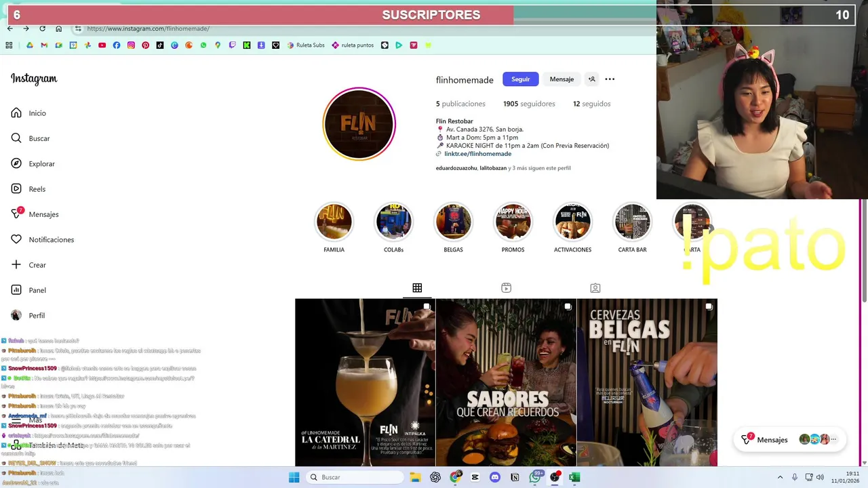This screenshot has width=868, height=488.
Task: Click the browser home icon
Action: pos(58,28)
